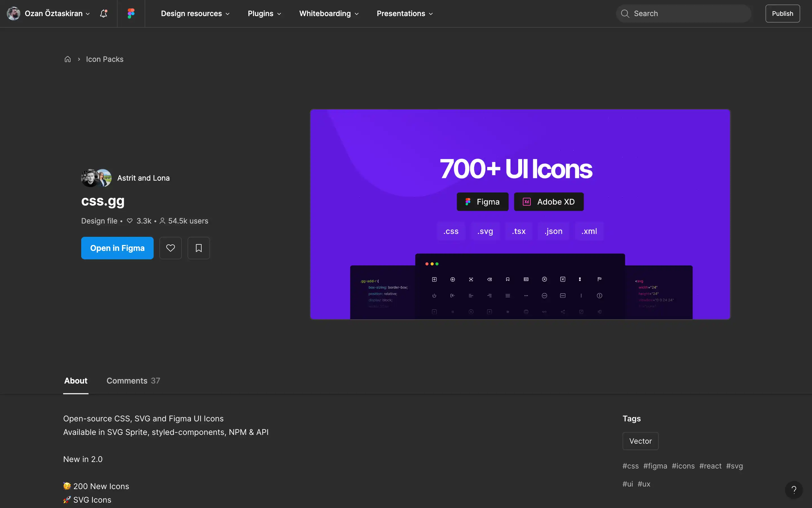Expand the Presentations menu
The width and height of the screenshot is (812, 508).
coord(405,14)
